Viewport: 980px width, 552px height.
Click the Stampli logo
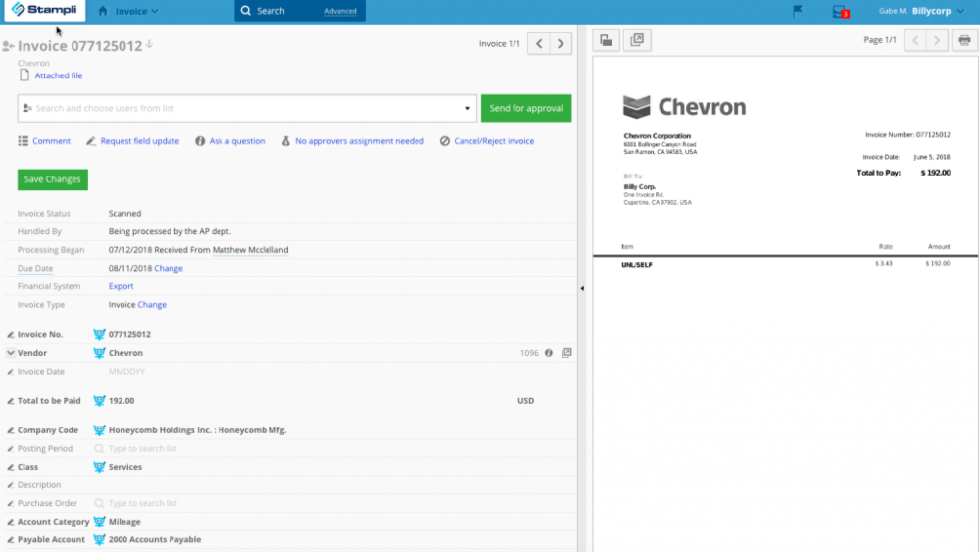44,10
